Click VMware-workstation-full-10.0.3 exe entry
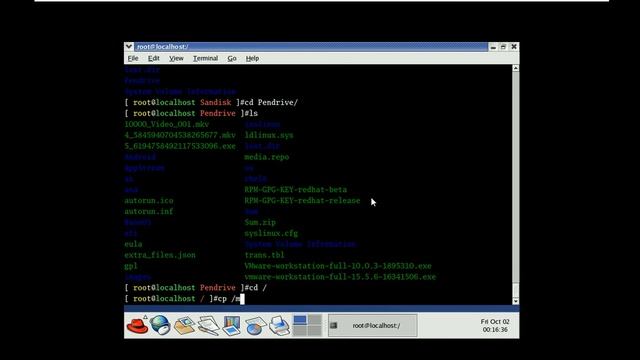 pyautogui.click(x=338, y=266)
